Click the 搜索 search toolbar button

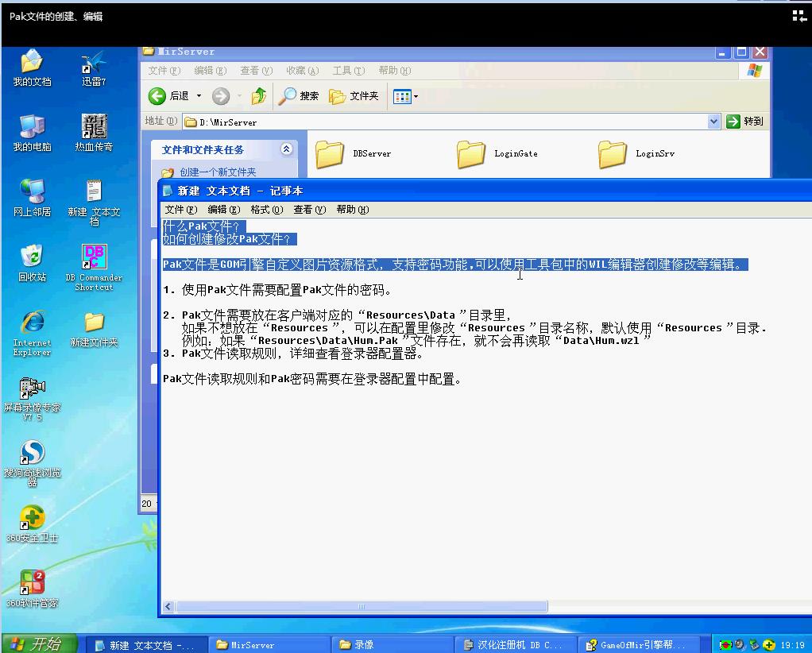point(299,96)
